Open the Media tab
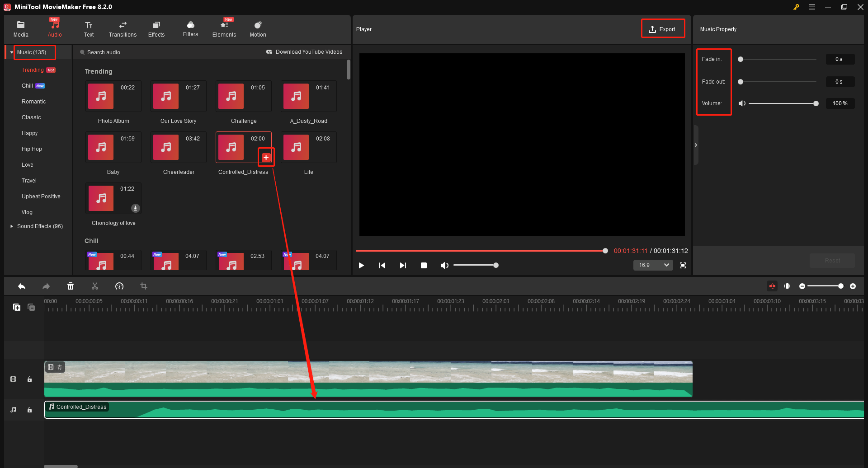Screen dimensions: 868x468 click(21, 29)
